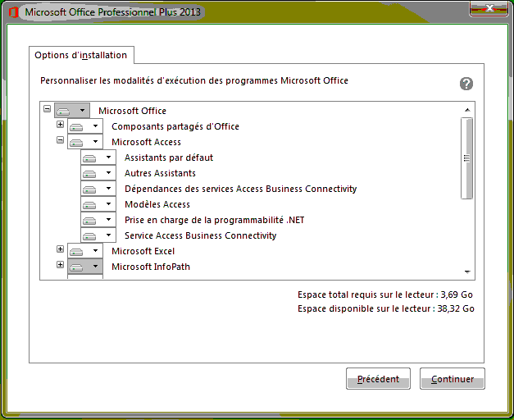
Task: Expand the Microsoft Excel node
Action: [60, 249]
